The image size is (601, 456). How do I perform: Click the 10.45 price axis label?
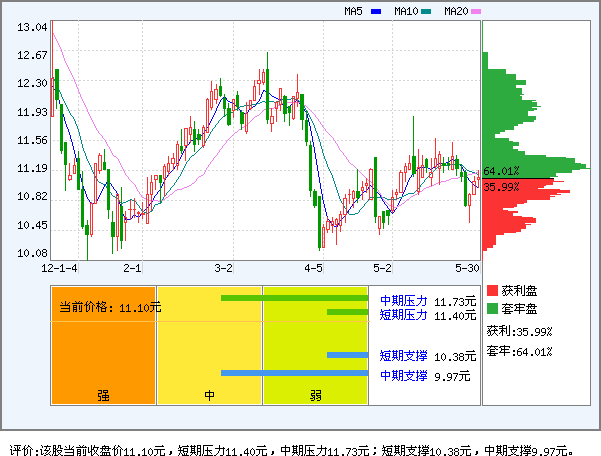[32, 225]
